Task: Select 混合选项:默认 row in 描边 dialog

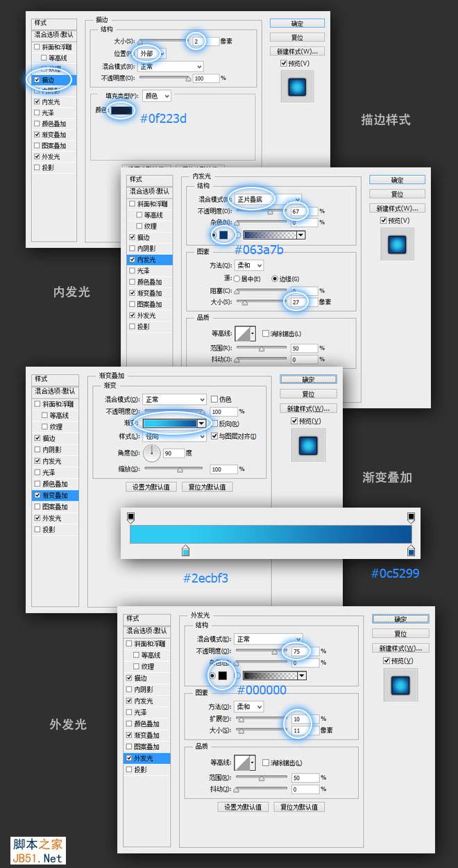Action: point(54,35)
